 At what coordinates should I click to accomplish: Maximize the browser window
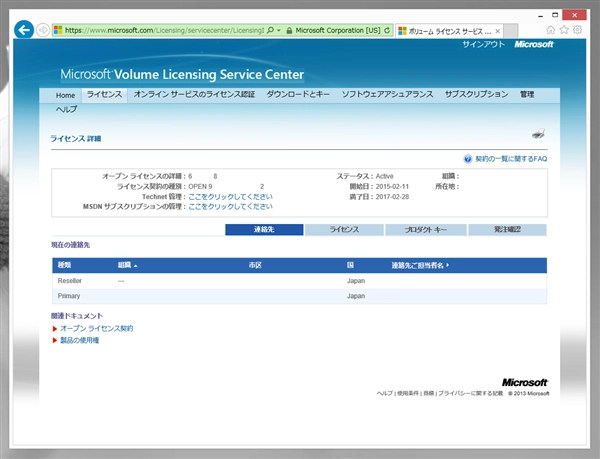pyautogui.click(x=555, y=15)
